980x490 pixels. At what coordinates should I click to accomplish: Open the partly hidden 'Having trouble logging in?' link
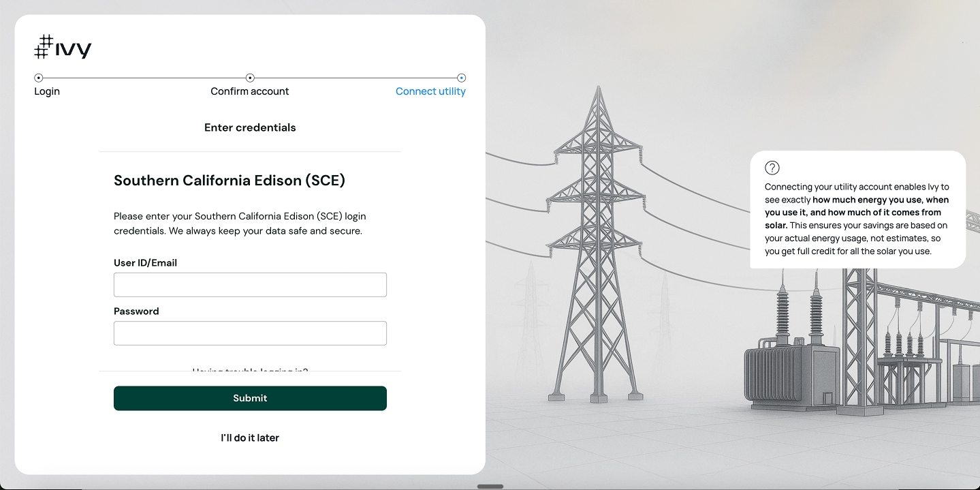[x=250, y=369]
